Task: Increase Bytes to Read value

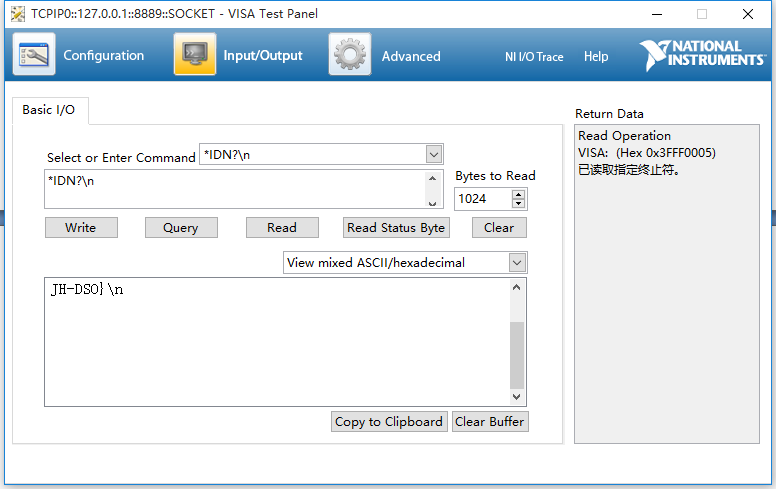Action: pyautogui.click(x=519, y=194)
